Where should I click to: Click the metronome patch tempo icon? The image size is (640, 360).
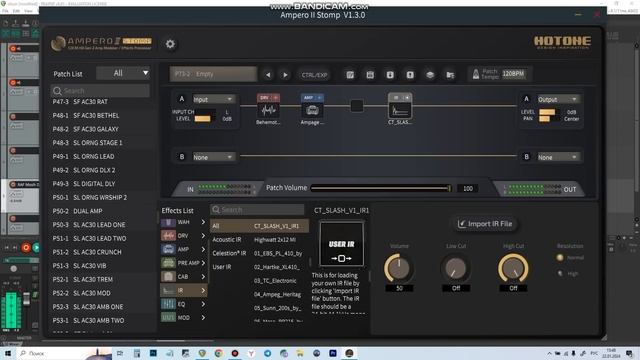476,74
